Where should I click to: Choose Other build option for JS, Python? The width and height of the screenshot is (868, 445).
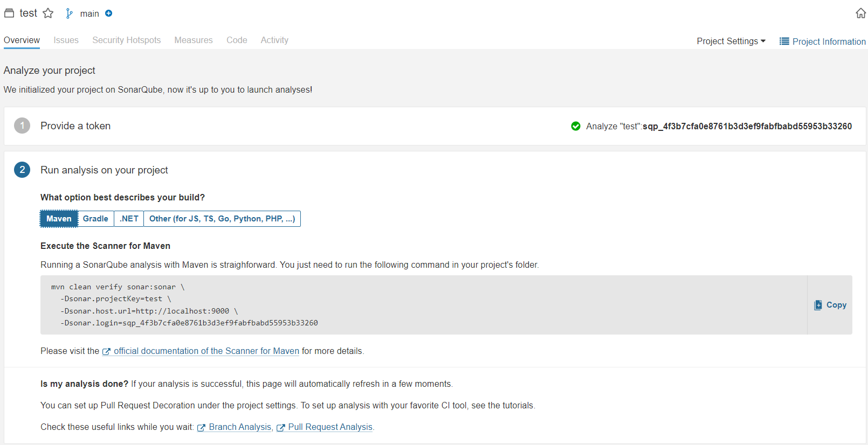click(222, 219)
